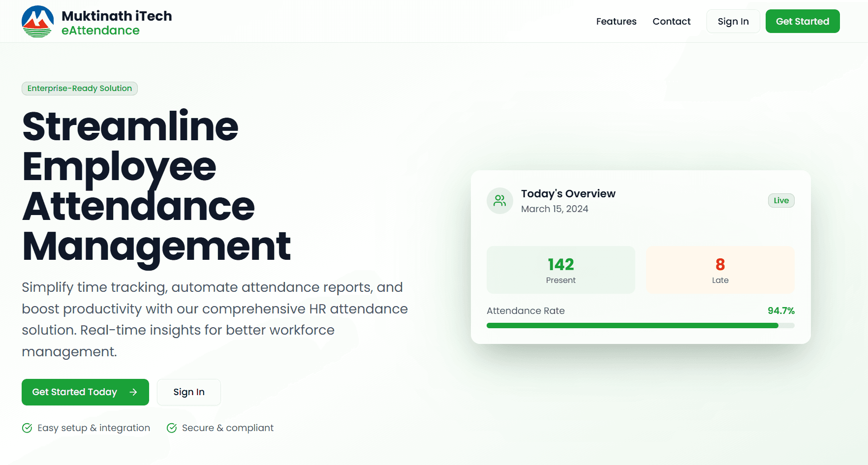Click the eAttendance brand text
The width and height of the screenshot is (868, 465).
[x=100, y=30]
